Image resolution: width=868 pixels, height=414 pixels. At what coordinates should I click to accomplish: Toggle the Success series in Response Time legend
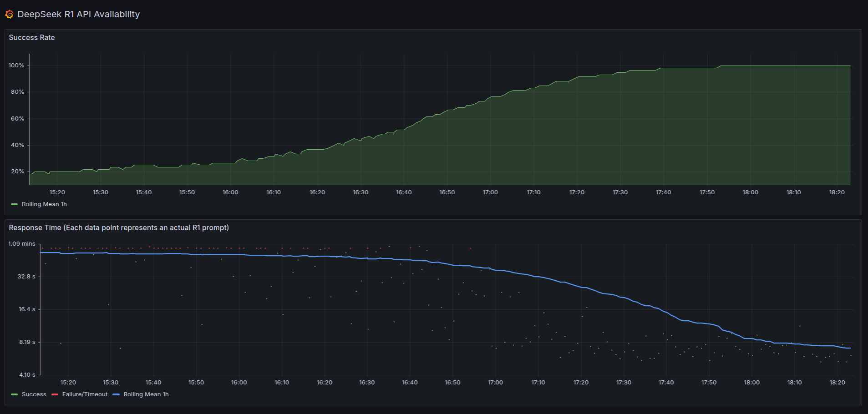34,394
